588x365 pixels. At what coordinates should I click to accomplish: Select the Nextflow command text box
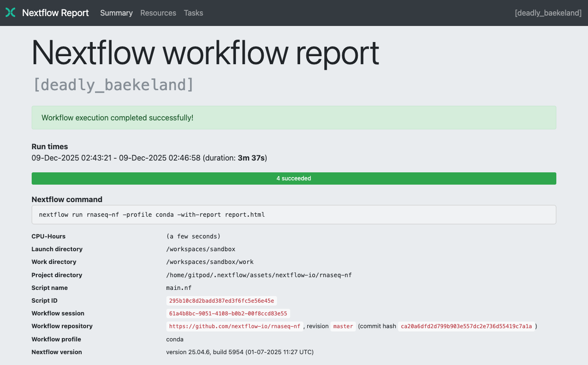point(294,214)
